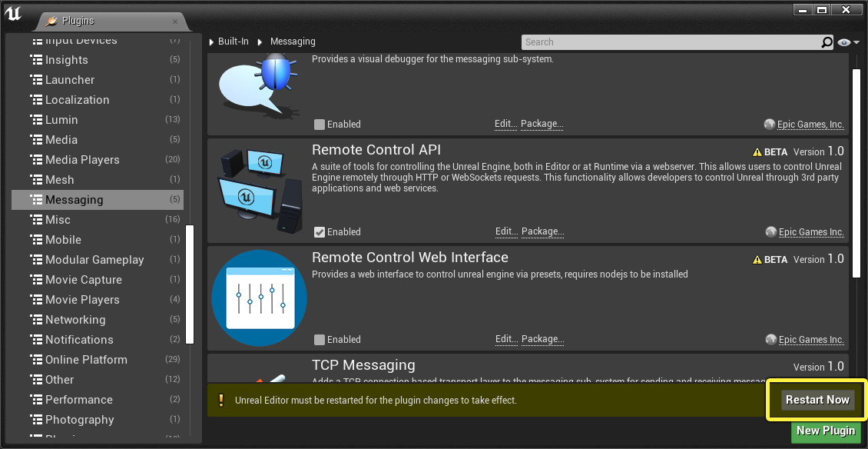
Task: Click the BETA warning icon for Remote Control Web Interface
Action: (x=757, y=259)
